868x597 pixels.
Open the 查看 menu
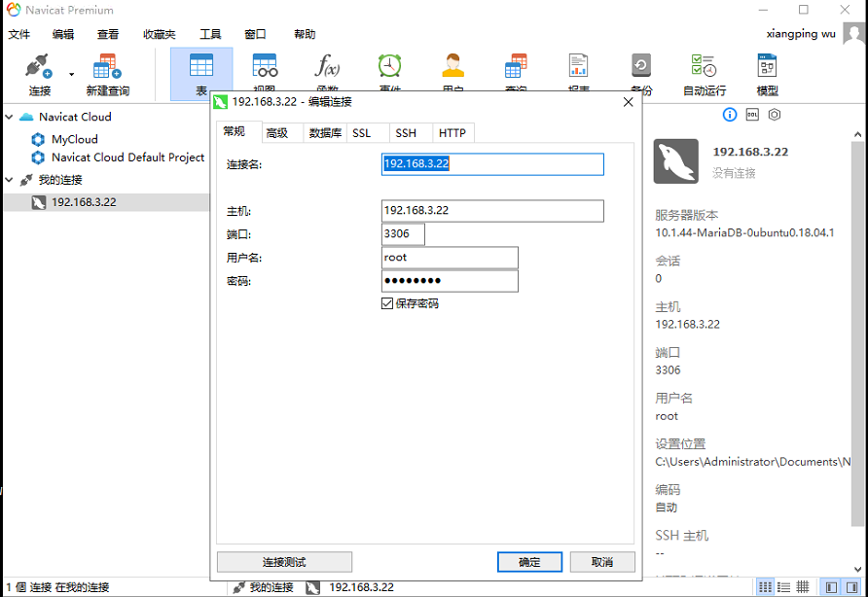click(x=108, y=34)
